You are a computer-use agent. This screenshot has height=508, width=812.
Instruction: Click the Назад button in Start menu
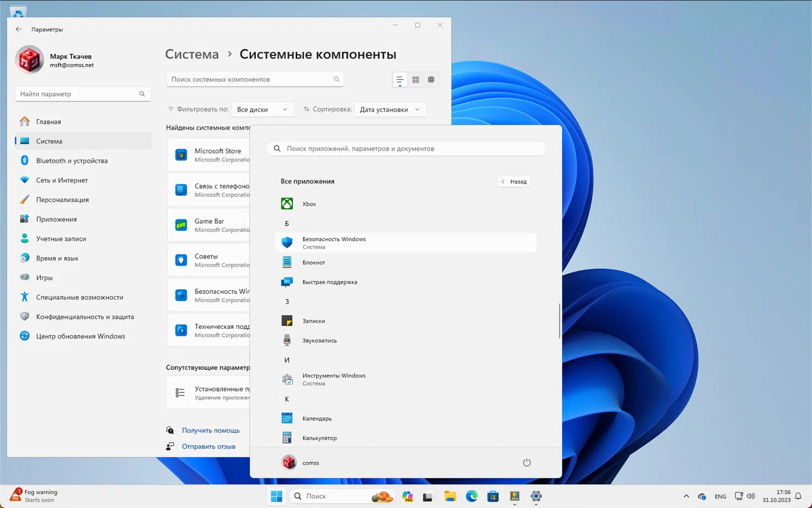coord(514,181)
